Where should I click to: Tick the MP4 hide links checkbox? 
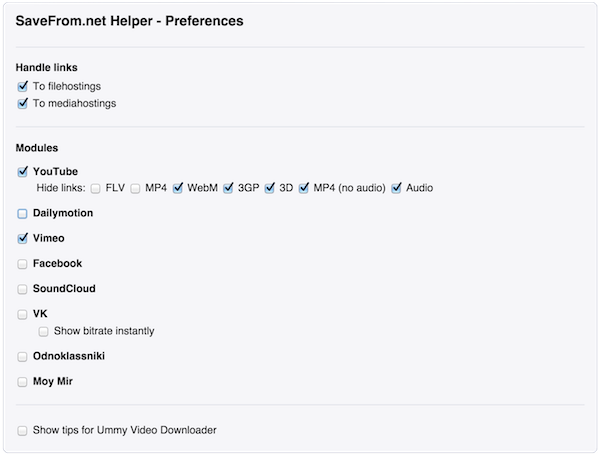135,189
